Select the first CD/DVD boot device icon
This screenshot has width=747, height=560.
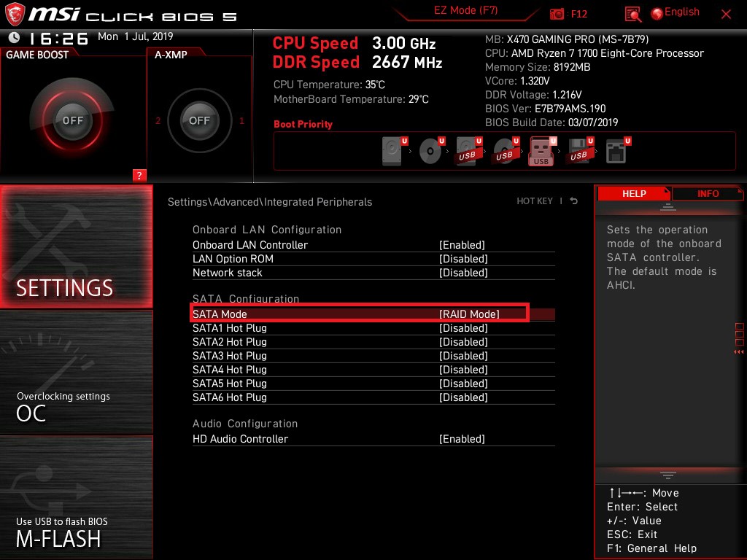tap(430, 152)
